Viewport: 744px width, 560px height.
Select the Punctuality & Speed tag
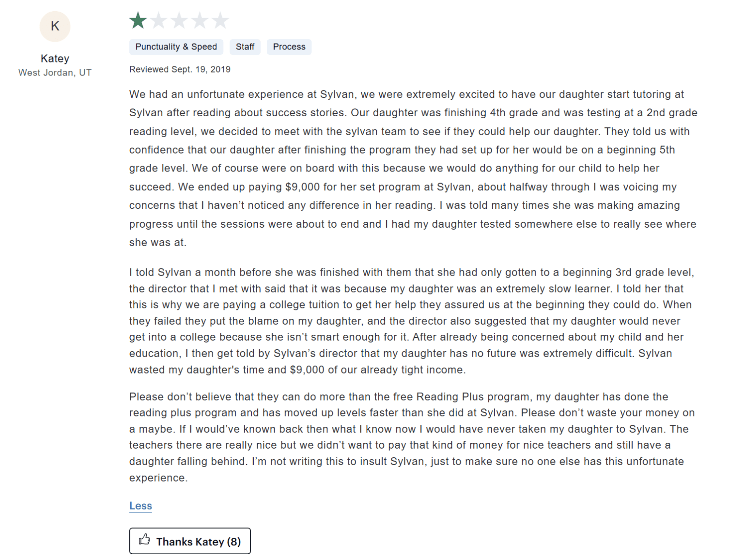tap(176, 47)
